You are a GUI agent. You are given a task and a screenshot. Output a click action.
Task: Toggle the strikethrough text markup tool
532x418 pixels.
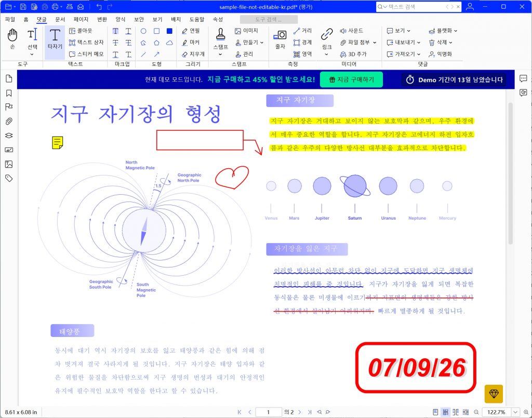[x=115, y=43]
